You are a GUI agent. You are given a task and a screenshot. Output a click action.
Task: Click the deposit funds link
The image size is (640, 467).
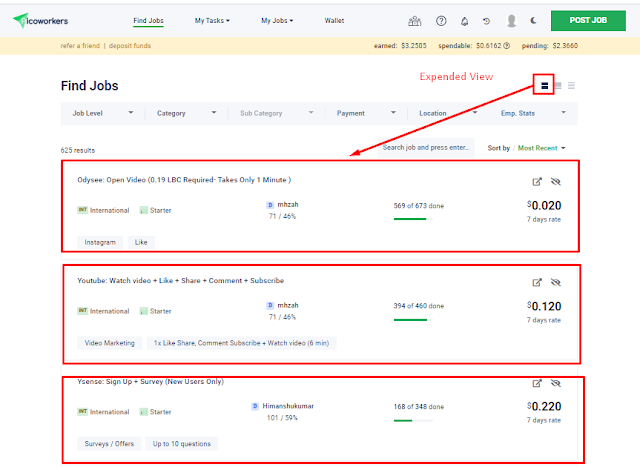(130, 46)
